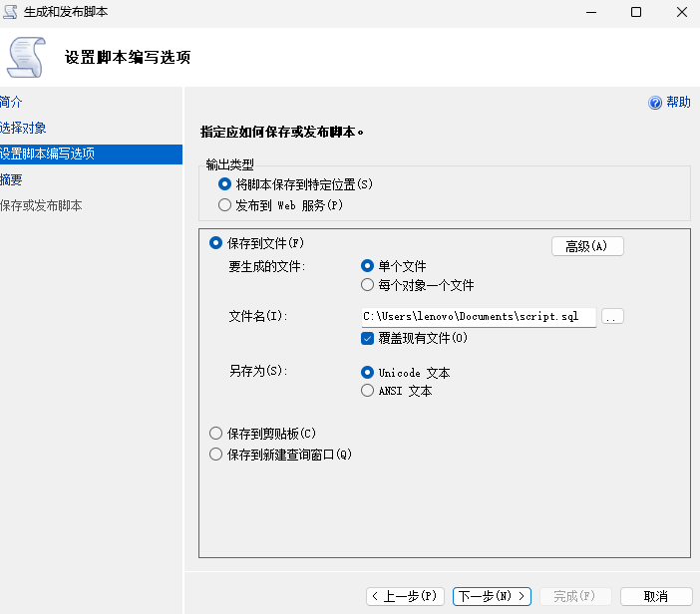Close the 生成和发布脚本 window
Viewport: 700px width, 614px height.
tap(682, 13)
